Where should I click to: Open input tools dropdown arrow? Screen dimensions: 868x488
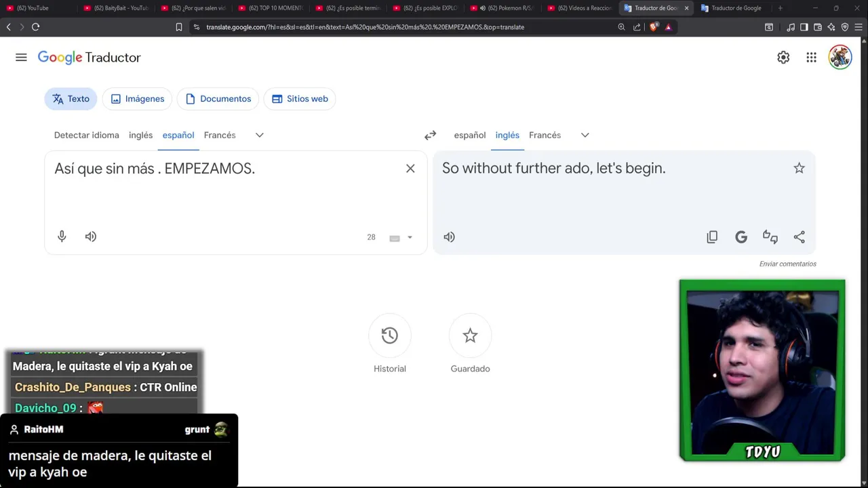410,238
